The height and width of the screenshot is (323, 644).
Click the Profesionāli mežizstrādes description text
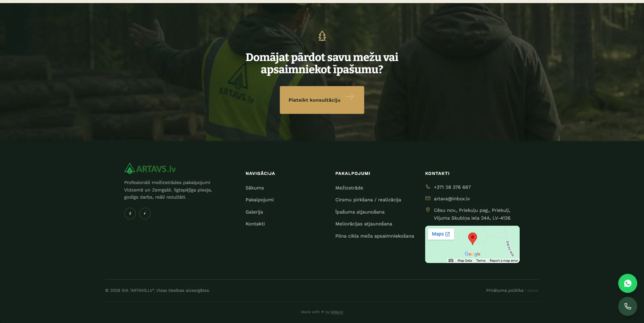click(168, 190)
